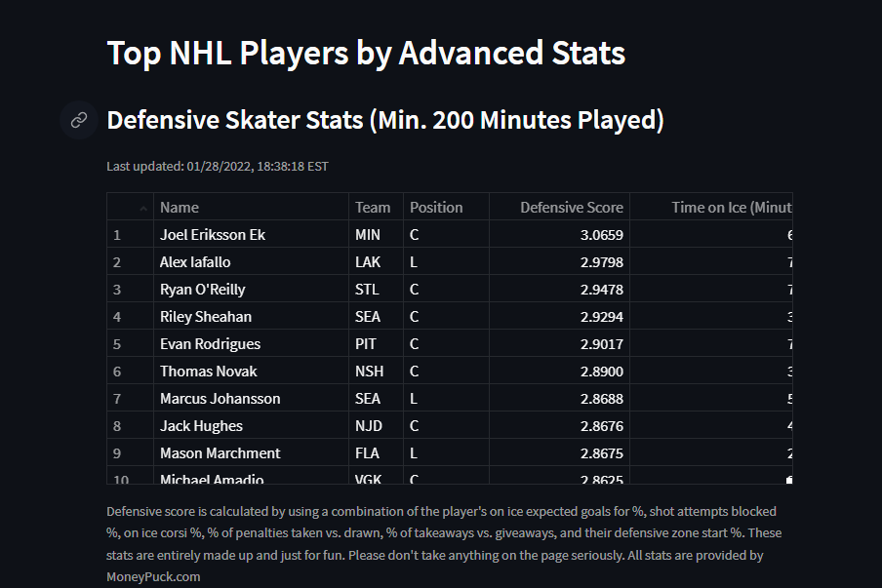Click the Marcus Johansson cell
This screenshot has width=882, height=588.
coord(220,399)
